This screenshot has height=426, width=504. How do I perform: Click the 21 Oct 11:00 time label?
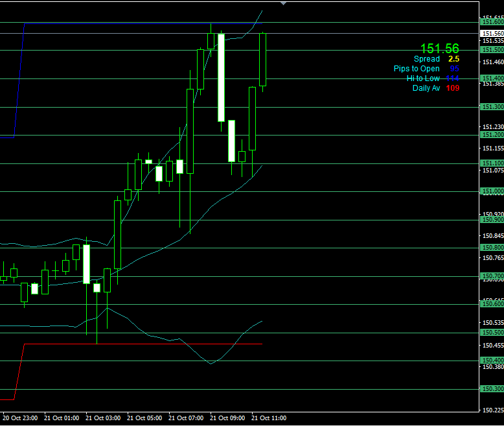pos(268,418)
